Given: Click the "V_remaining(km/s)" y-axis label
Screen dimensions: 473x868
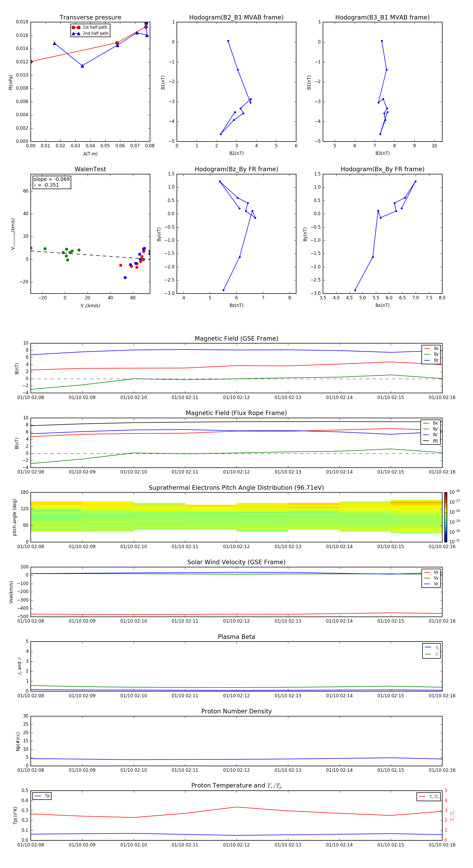Looking at the screenshot, I should point(13,234).
